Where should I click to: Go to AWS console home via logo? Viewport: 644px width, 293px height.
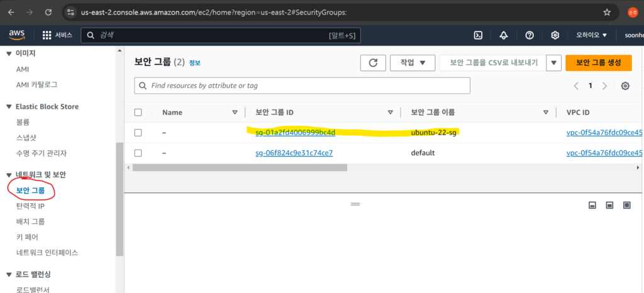(x=17, y=35)
